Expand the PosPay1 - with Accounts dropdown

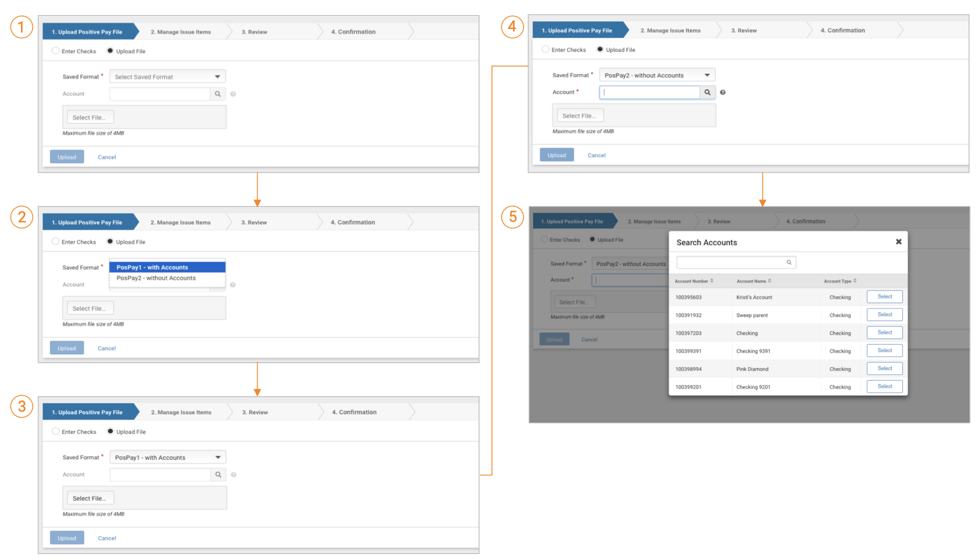pyautogui.click(x=168, y=457)
